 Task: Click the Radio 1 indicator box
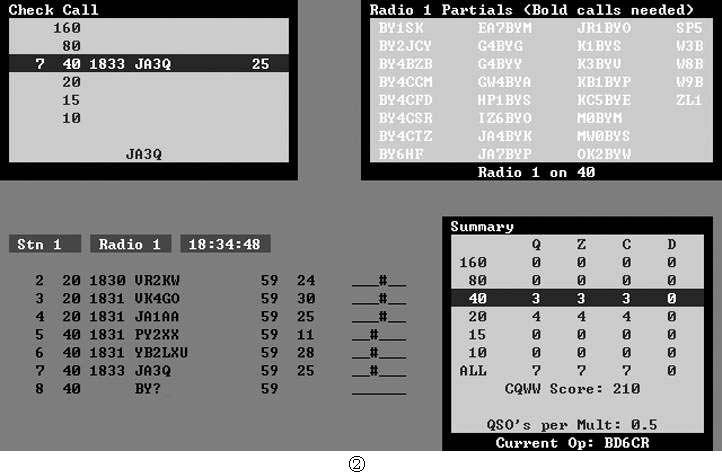pos(130,244)
